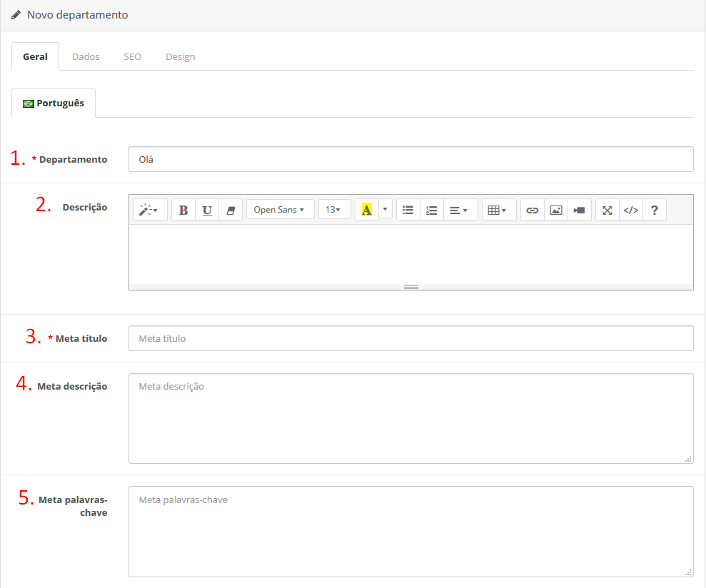
Task: Click the Meta título input field
Action: (410, 338)
